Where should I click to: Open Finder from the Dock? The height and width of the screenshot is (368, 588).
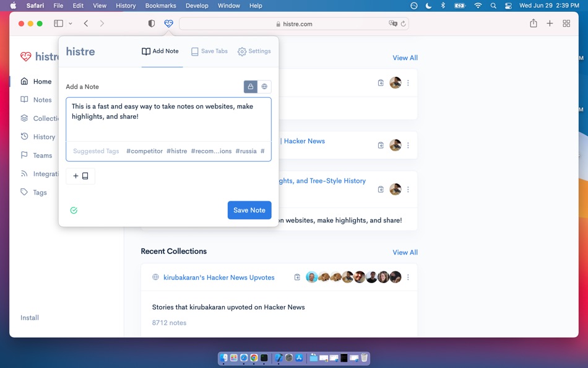[224, 358]
